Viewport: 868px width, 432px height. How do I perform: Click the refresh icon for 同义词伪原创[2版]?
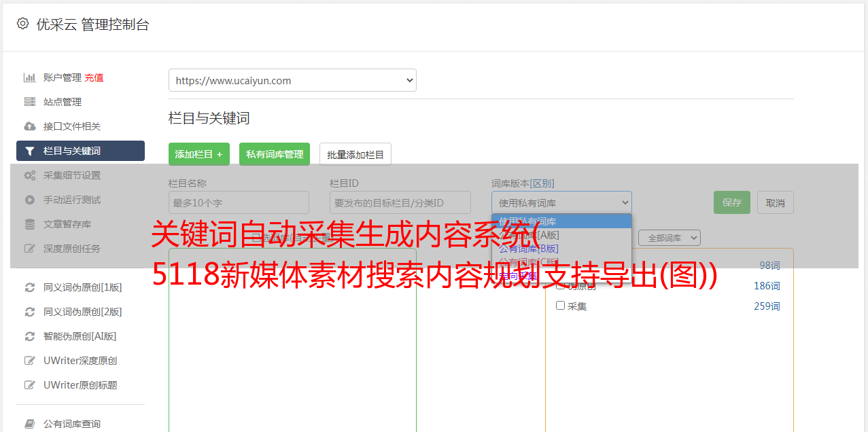coord(30,312)
